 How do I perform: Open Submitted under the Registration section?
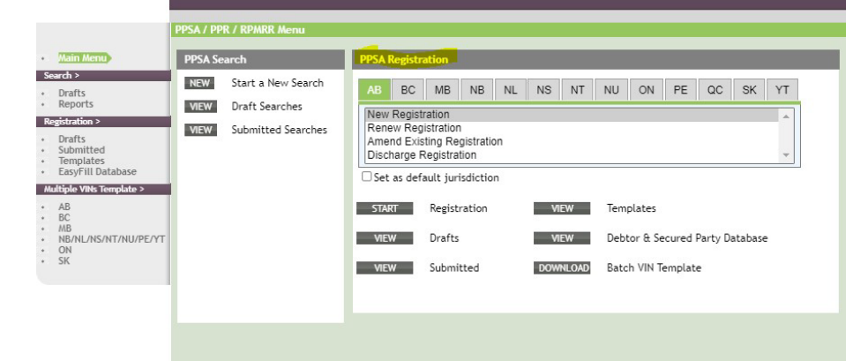point(81,150)
